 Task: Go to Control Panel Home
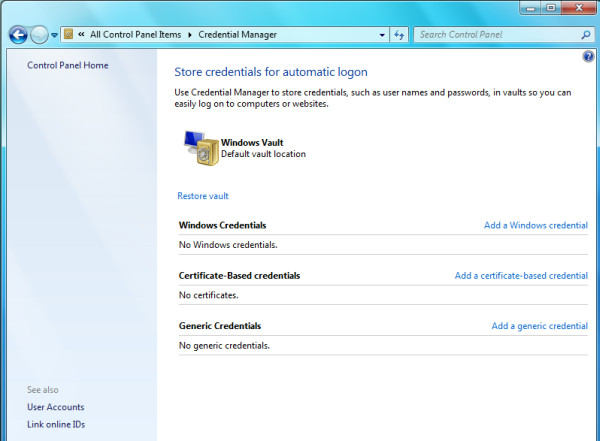(x=68, y=65)
